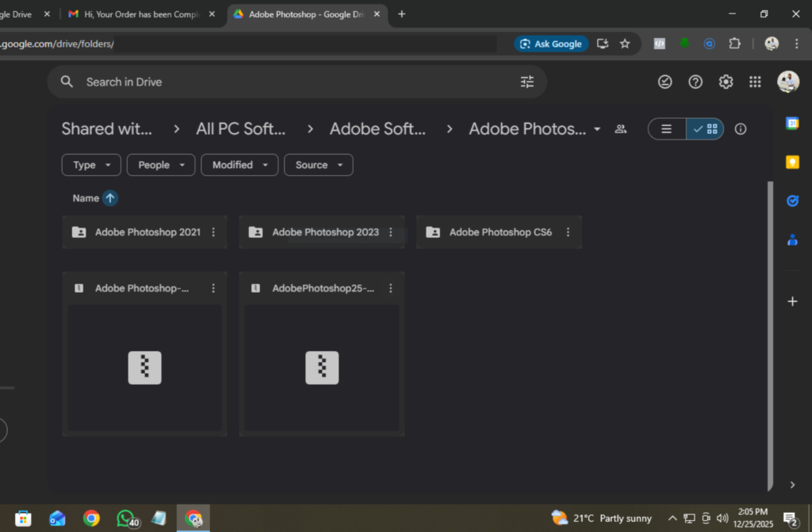Open the Drive help question mark icon
The width and height of the screenshot is (812, 532).
point(695,82)
